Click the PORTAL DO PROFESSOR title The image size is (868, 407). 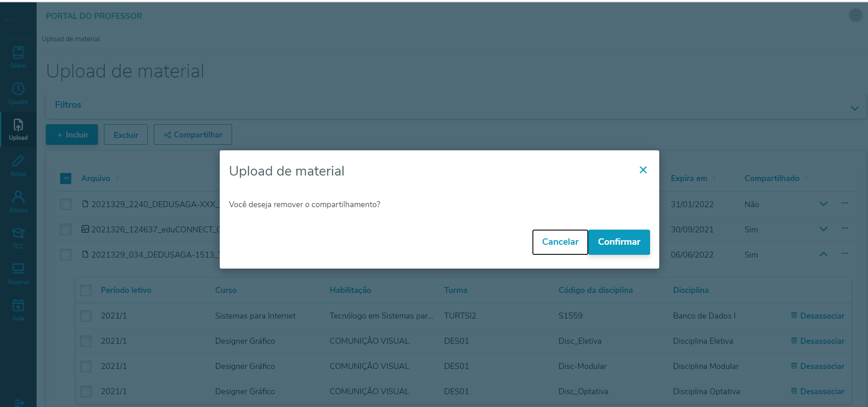[94, 16]
